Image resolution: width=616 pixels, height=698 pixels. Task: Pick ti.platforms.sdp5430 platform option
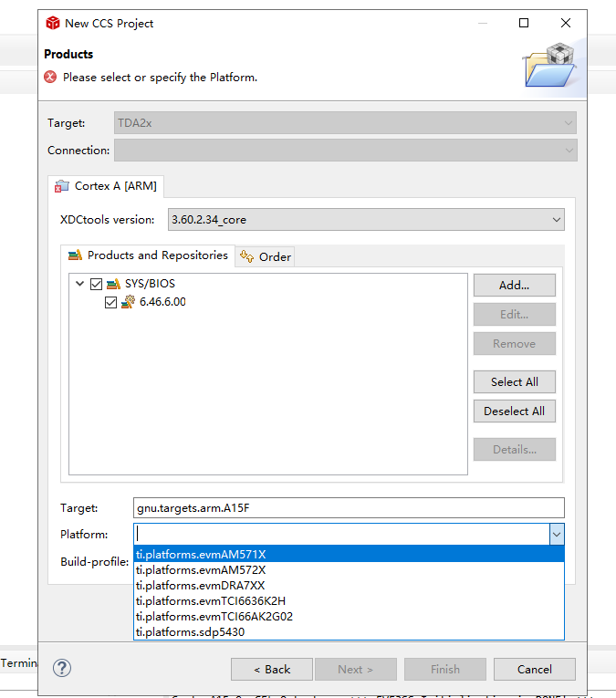coord(349,632)
